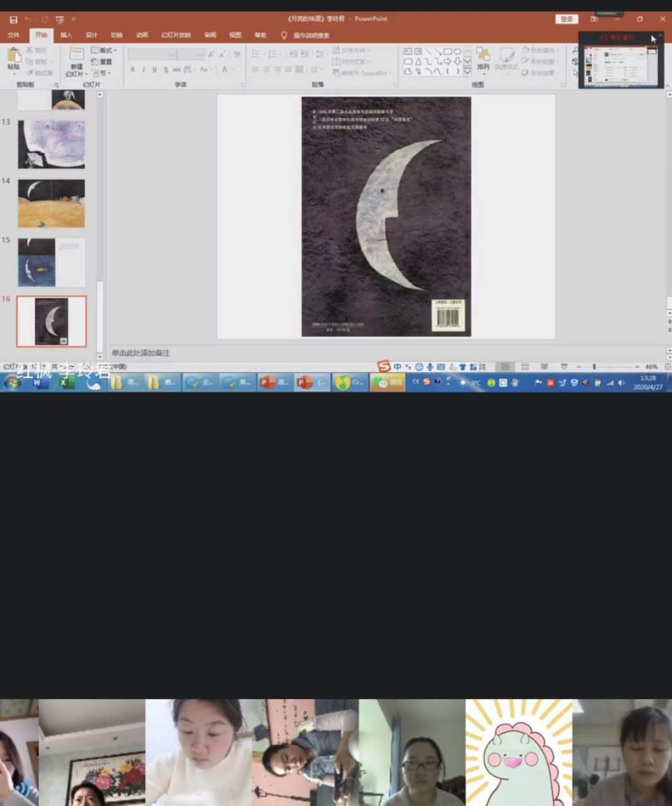Click the zoom in plus button
Viewport: 672px width, 806px height.
(637, 367)
